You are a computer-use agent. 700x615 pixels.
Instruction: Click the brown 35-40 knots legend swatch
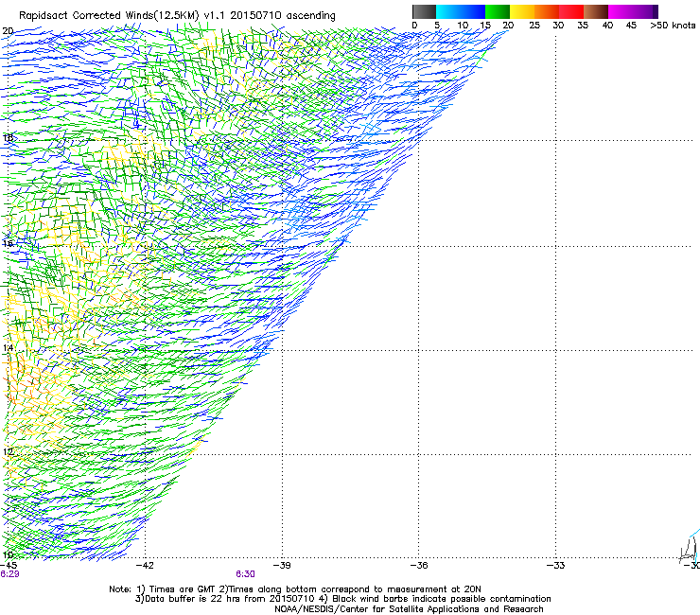pyautogui.click(x=596, y=11)
